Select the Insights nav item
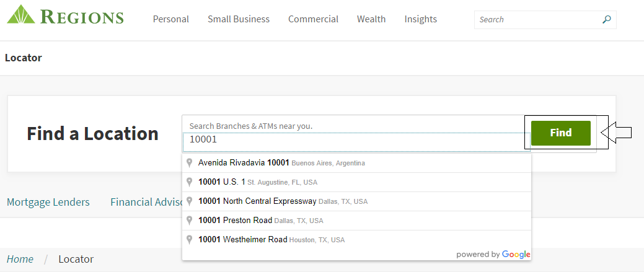 pos(420,19)
